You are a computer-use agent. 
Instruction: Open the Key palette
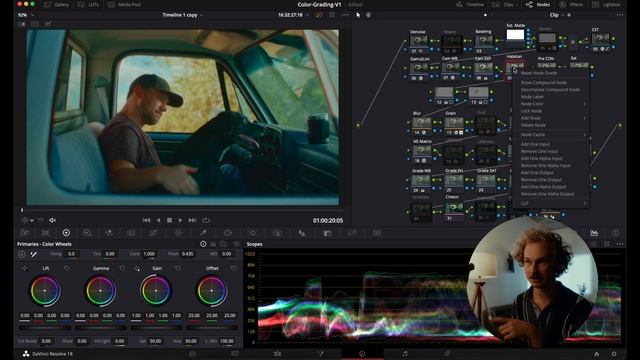point(327,233)
